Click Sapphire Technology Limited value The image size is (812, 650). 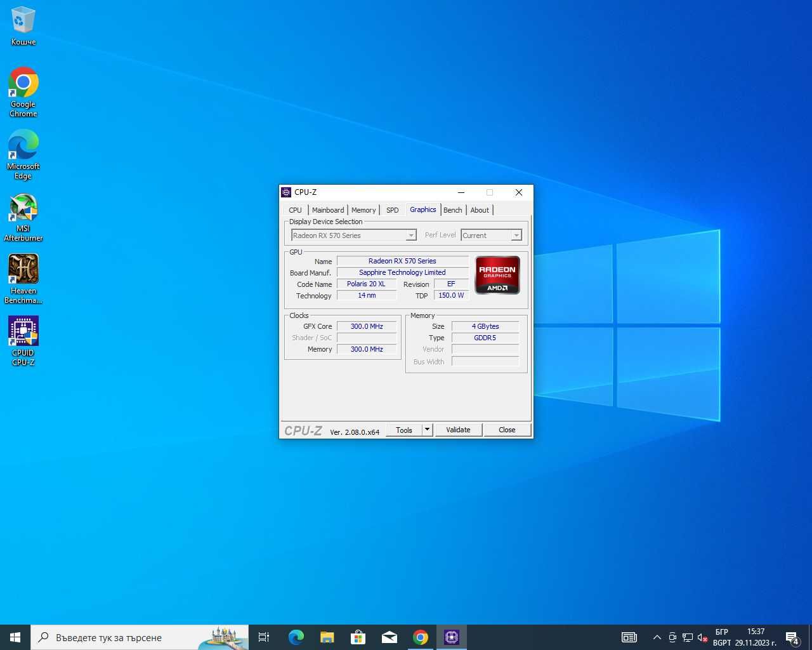click(402, 272)
